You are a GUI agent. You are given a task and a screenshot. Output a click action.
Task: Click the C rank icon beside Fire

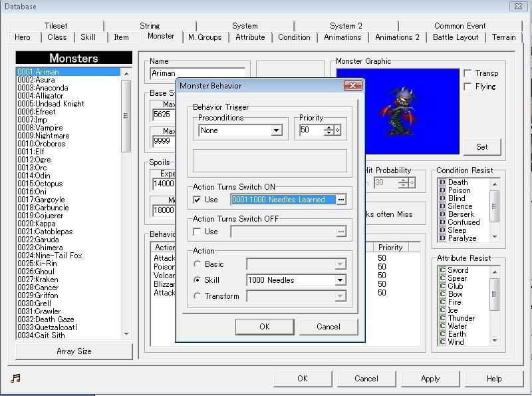point(442,302)
